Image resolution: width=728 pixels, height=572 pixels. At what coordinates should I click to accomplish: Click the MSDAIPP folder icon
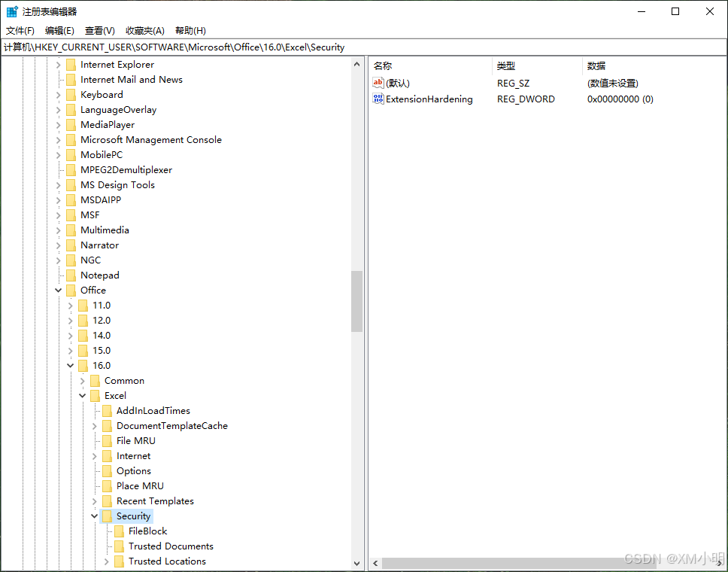coord(71,200)
